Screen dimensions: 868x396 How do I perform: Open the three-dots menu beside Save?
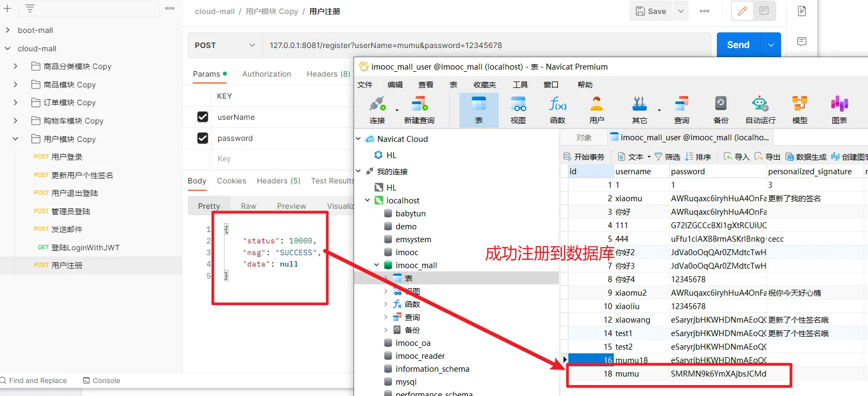pos(704,11)
